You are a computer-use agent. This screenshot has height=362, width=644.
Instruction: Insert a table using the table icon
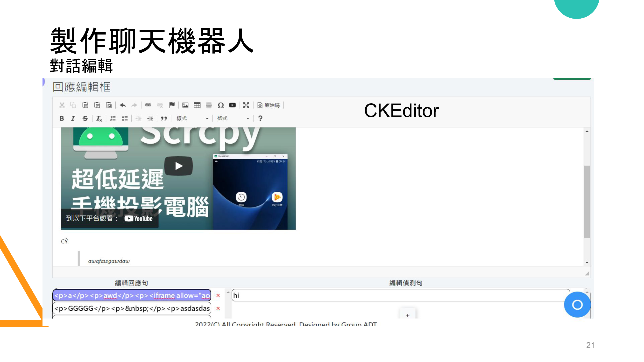pos(197,105)
